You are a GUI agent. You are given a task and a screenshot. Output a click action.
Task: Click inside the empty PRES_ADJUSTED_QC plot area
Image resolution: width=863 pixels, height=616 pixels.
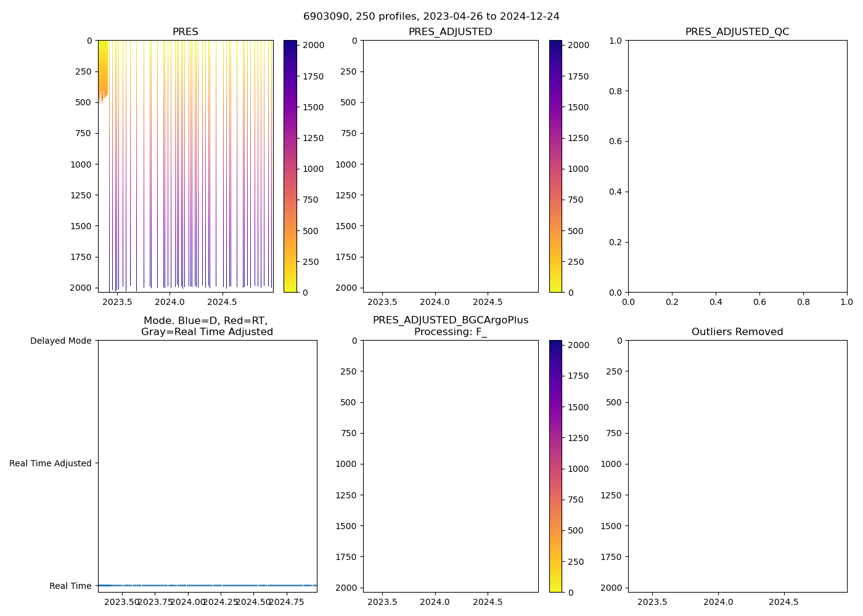click(737, 166)
